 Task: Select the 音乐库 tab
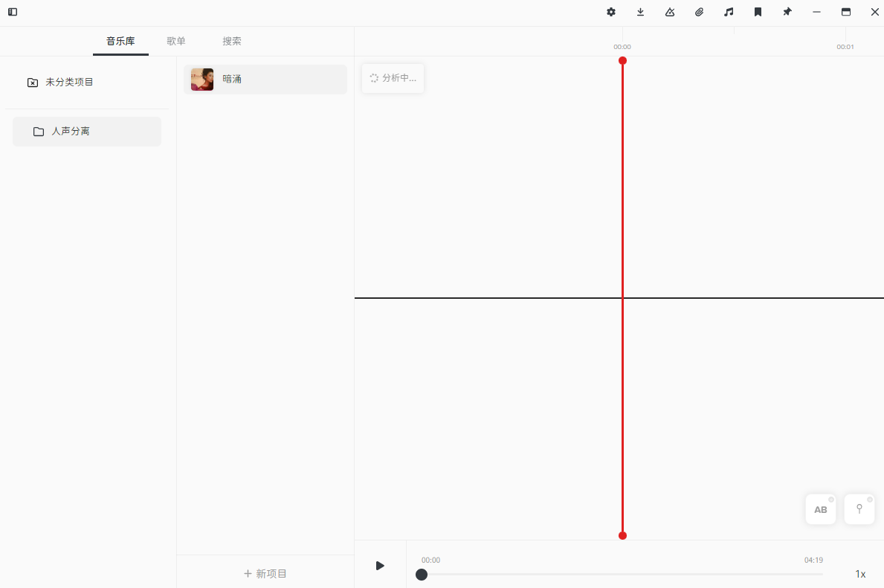pos(120,42)
